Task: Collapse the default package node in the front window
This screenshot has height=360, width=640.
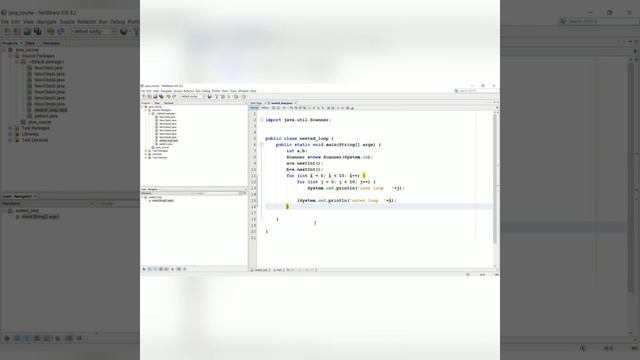Action: tap(149, 113)
